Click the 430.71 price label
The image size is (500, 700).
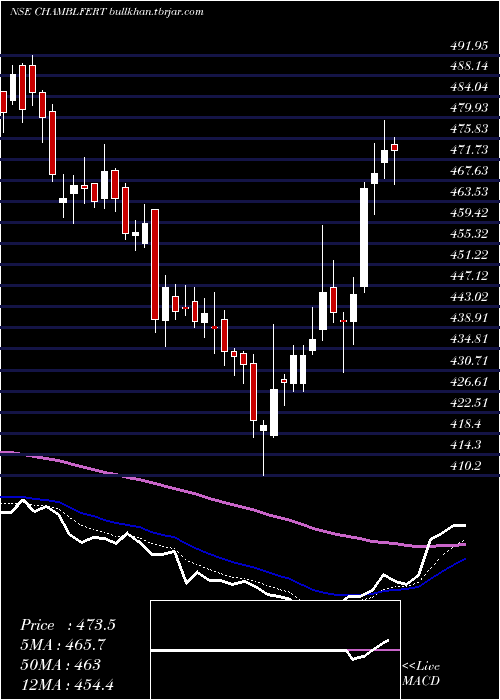[x=468, y=360]
